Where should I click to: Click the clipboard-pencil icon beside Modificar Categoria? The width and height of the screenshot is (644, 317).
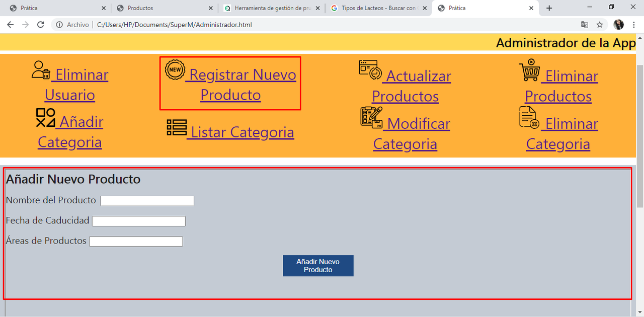(371, 117)
